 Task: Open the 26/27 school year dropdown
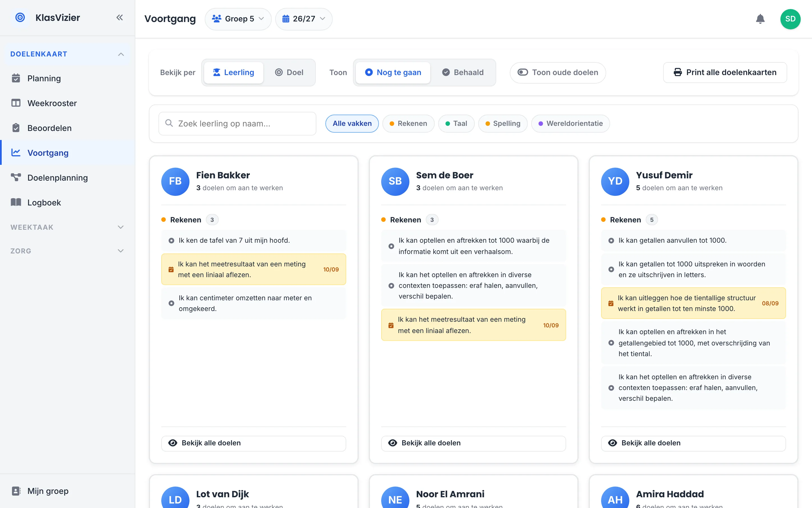(304, 19)
